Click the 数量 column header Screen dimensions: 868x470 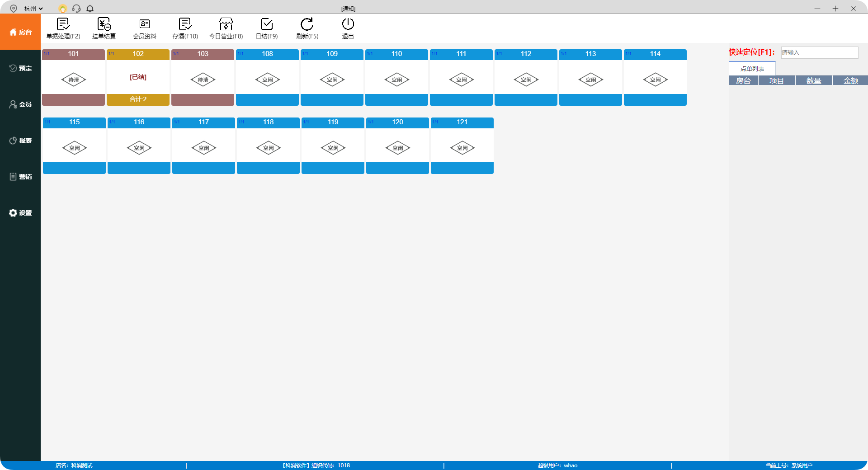coord(814,80)
